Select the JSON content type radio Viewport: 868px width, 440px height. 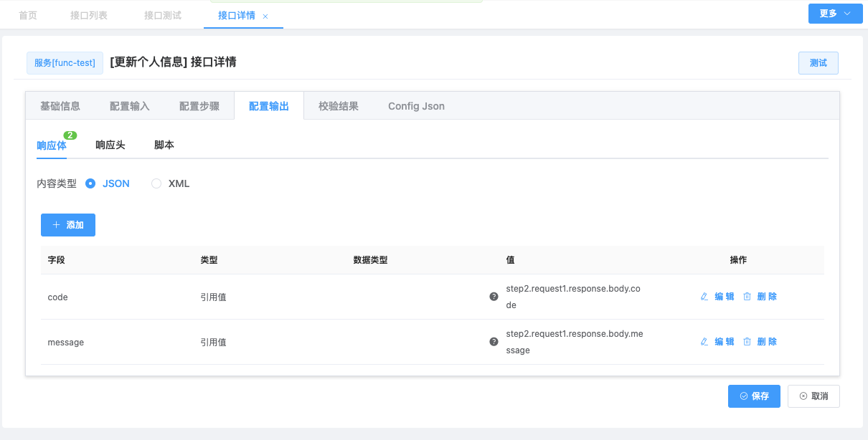tap(90, 183)
